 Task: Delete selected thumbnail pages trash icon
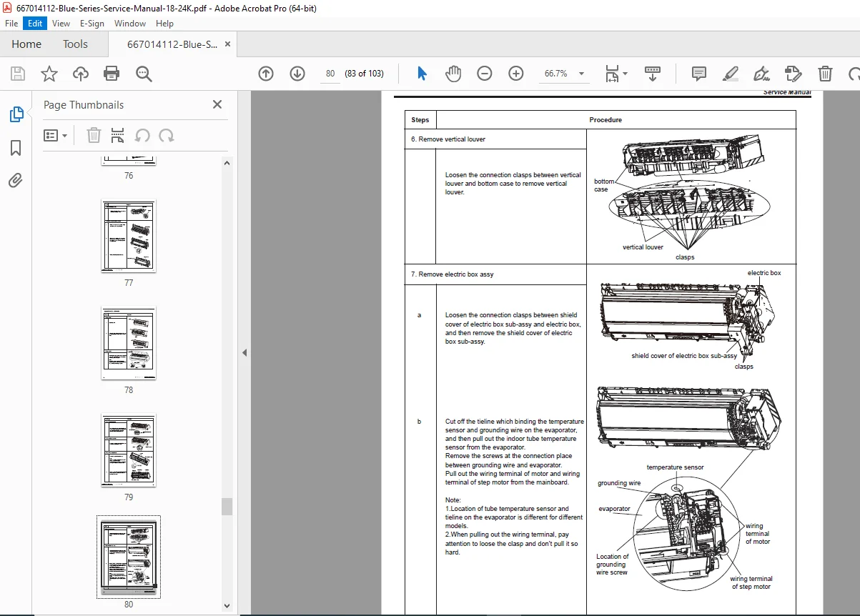pos(94,135)
